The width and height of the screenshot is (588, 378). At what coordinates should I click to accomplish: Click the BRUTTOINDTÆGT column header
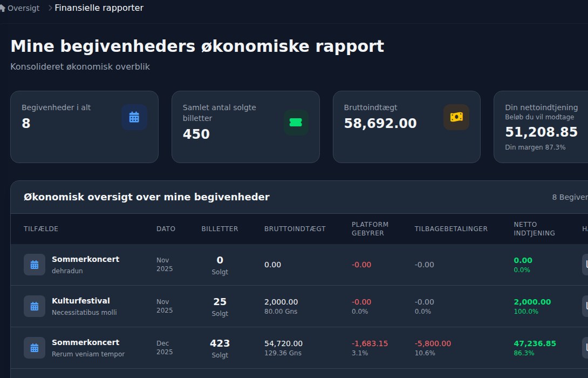[x=295, y=228]
